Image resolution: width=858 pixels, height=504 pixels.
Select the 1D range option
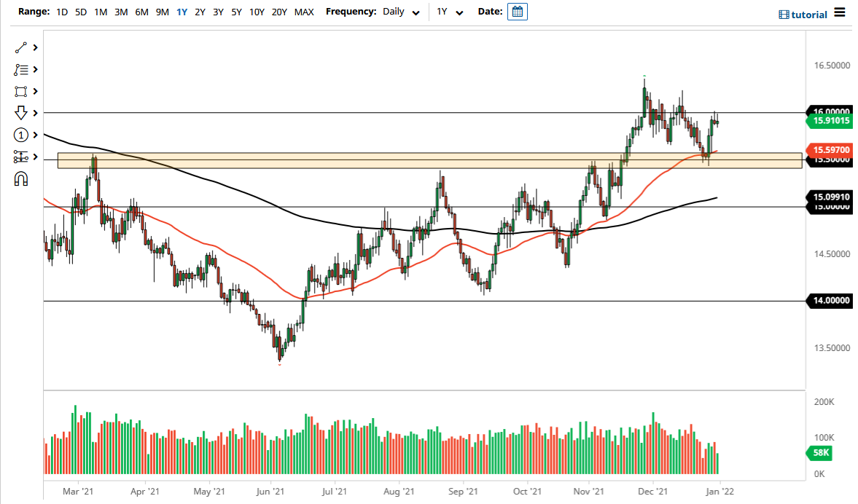62,12
